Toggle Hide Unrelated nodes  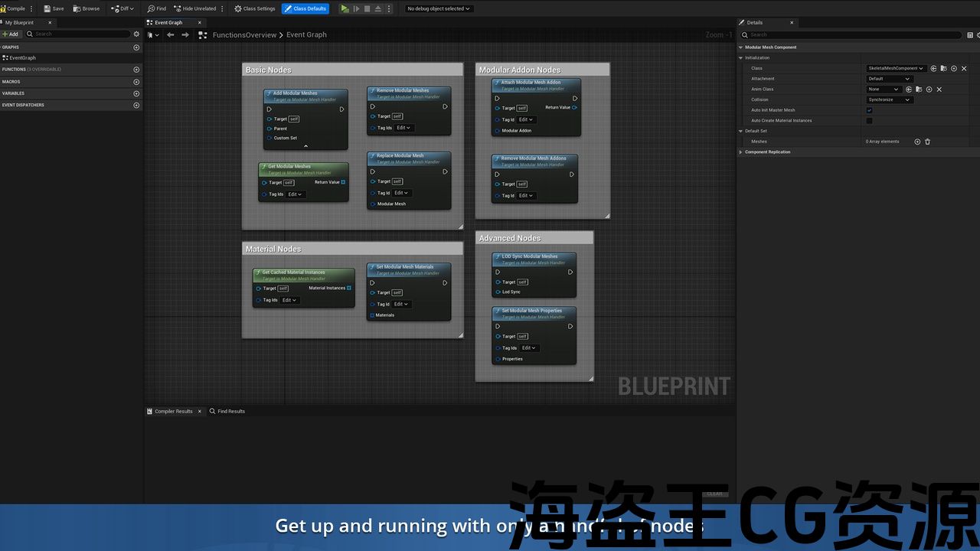195,8
